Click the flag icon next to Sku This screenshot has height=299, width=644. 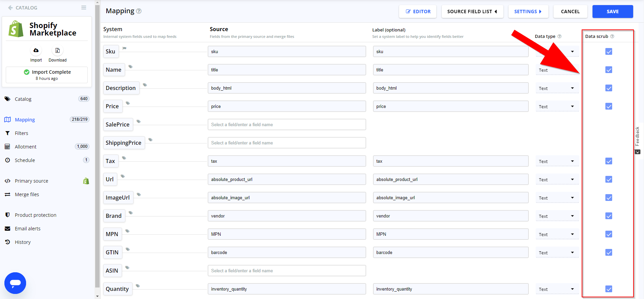124,48
